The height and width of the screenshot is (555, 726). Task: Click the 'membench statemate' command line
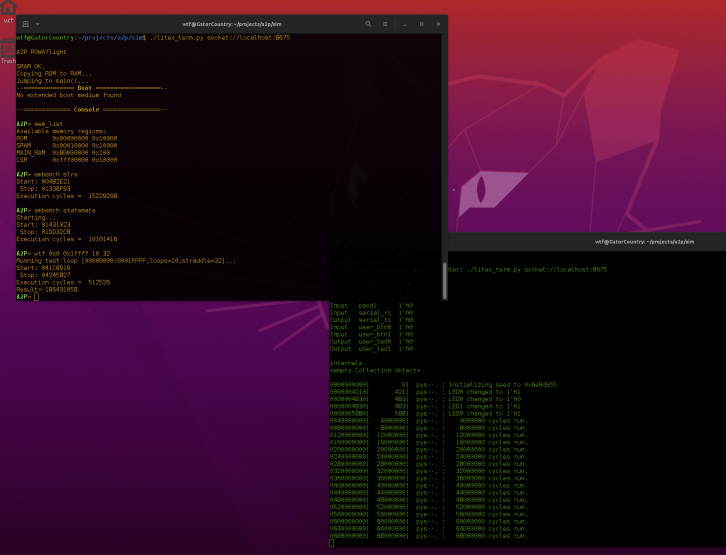pyautogui.click(x=64, y=210)
